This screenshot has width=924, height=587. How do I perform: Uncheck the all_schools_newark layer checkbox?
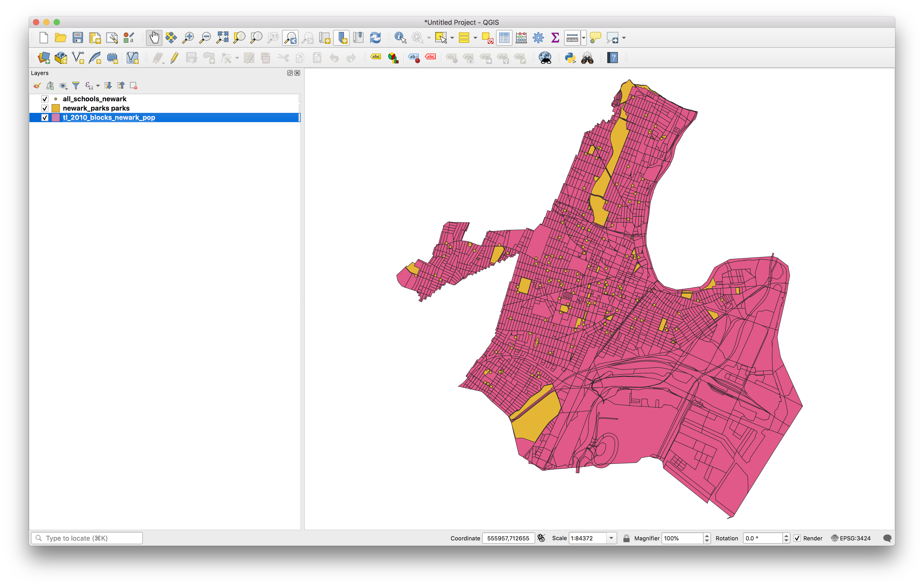click(x=45, y=99)
